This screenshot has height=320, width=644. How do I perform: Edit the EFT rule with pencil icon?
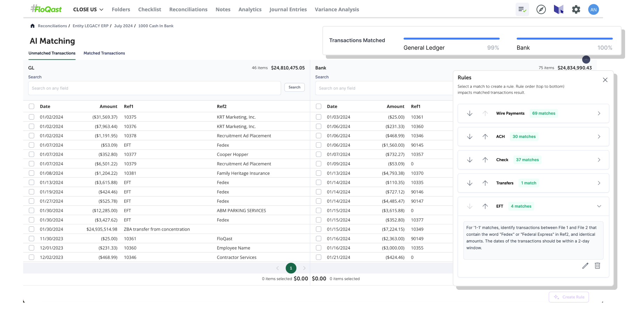pos(585,266)
